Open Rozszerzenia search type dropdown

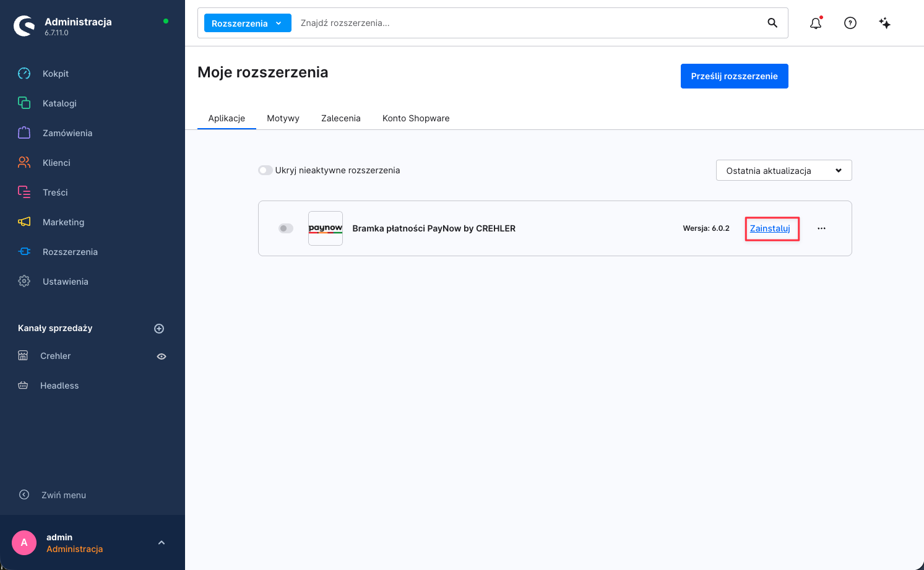(x=248, y=23)
